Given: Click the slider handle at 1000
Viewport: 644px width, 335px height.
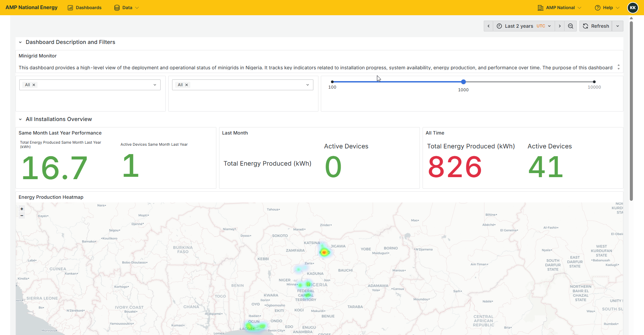Looking at the screenshot, I should (x=463, y=82).
